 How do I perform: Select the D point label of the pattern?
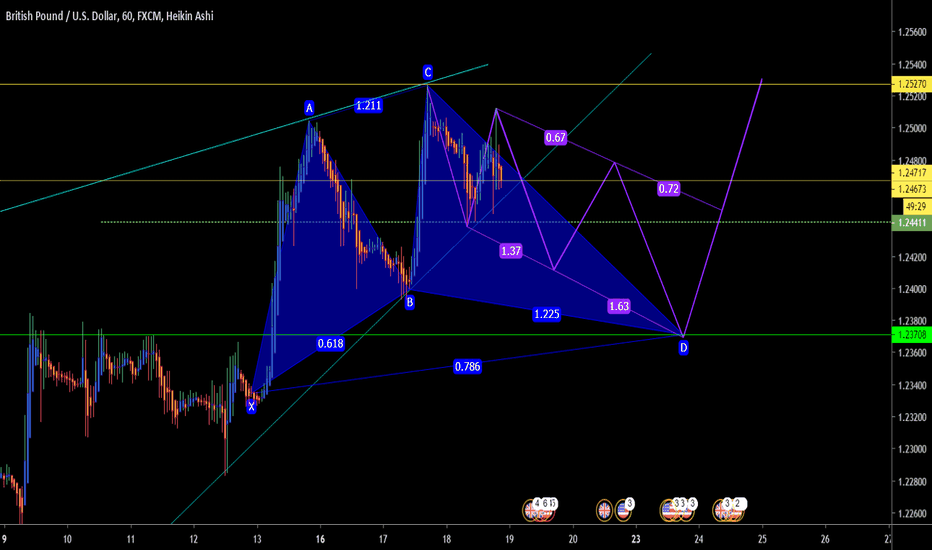684,348
